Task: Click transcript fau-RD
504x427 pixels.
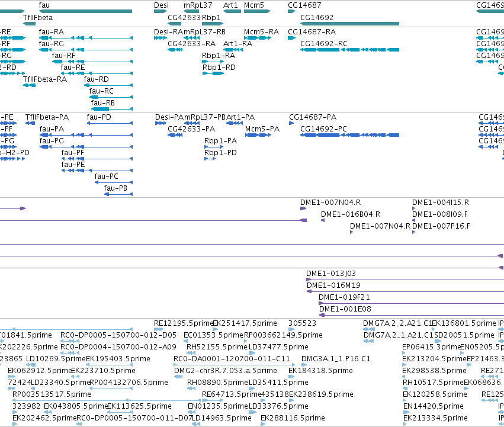Action: (108, 85)
